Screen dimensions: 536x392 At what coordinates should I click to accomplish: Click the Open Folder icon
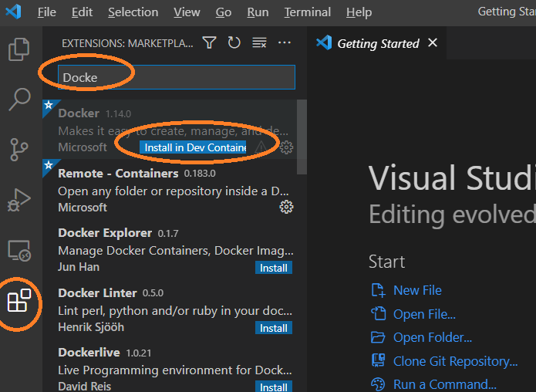click(x=378, y=337)
